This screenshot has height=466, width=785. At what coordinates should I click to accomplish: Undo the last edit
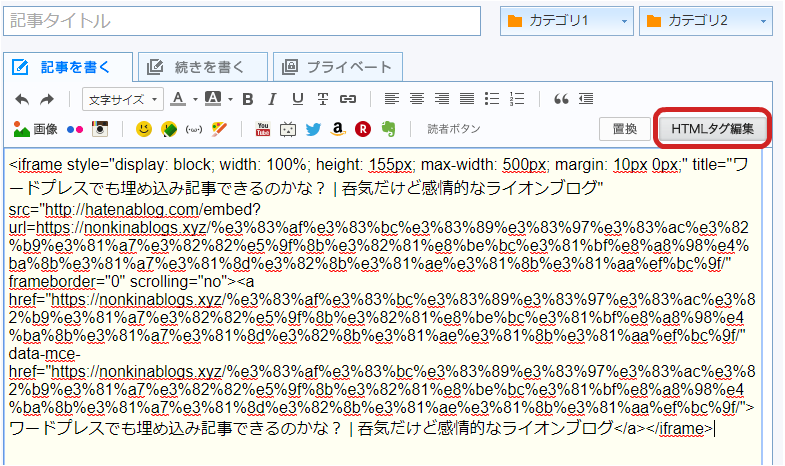pos(22,99)
